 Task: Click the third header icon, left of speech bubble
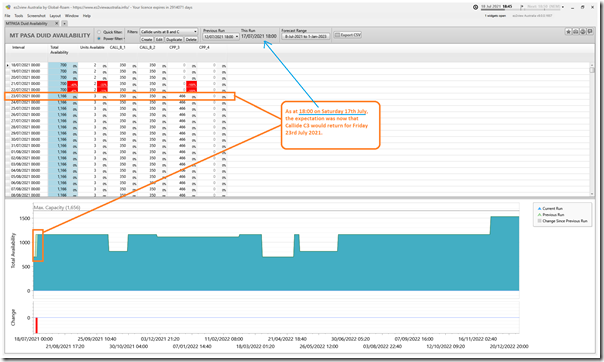click(x=582, y=32)
